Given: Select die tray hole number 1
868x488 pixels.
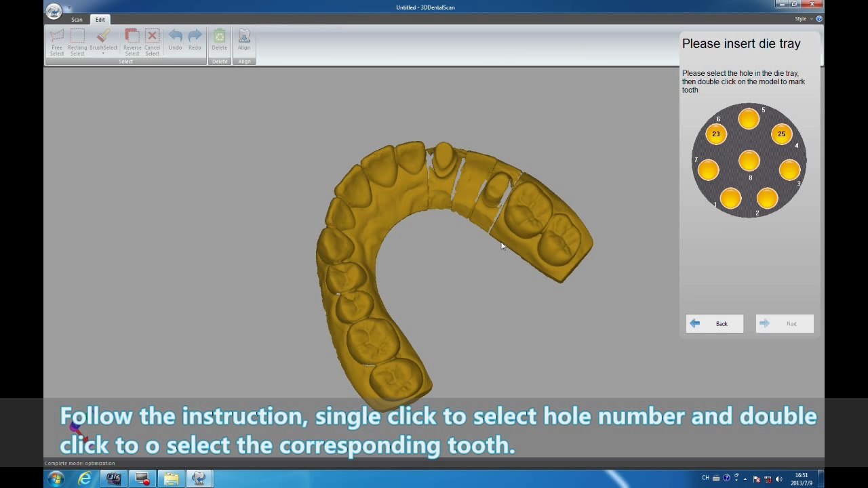Looking at the screenshot, I should [x=730, y=199].
